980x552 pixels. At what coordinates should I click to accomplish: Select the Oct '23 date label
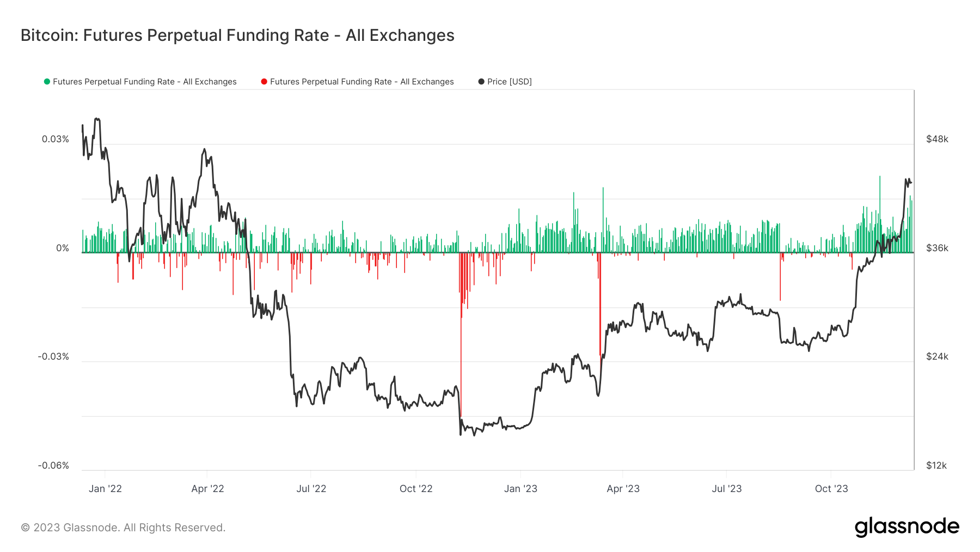[831, 489]
